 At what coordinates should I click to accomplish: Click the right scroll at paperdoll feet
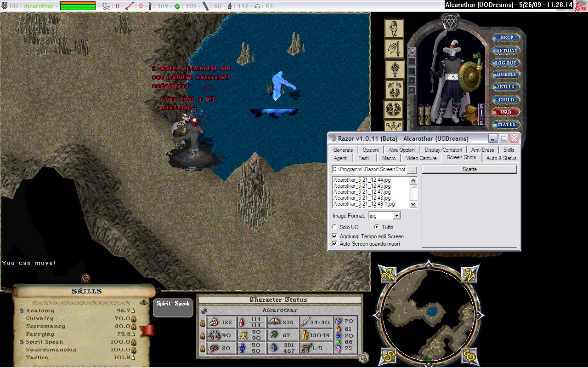coord(428,115)
